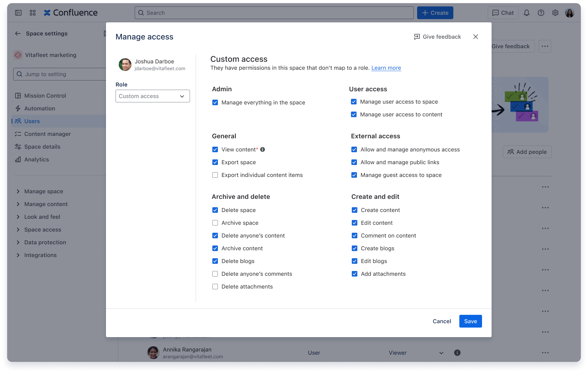Click the Learn more link
This screenshot has height=373, width=588.
click(386, 68)
